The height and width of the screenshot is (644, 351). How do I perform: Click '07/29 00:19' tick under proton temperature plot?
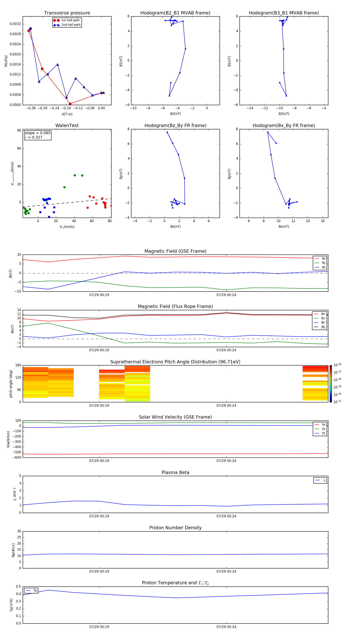point(99,627)
